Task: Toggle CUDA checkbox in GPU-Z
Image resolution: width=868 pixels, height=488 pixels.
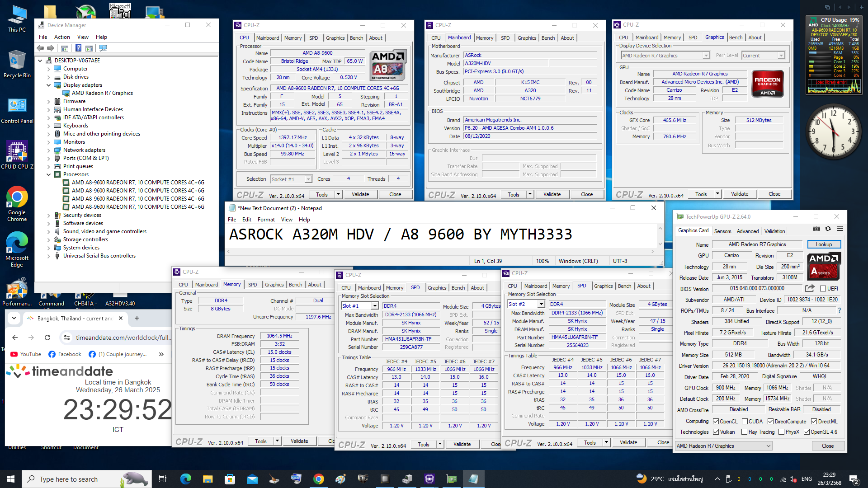Action: click(x=745, y=421)
